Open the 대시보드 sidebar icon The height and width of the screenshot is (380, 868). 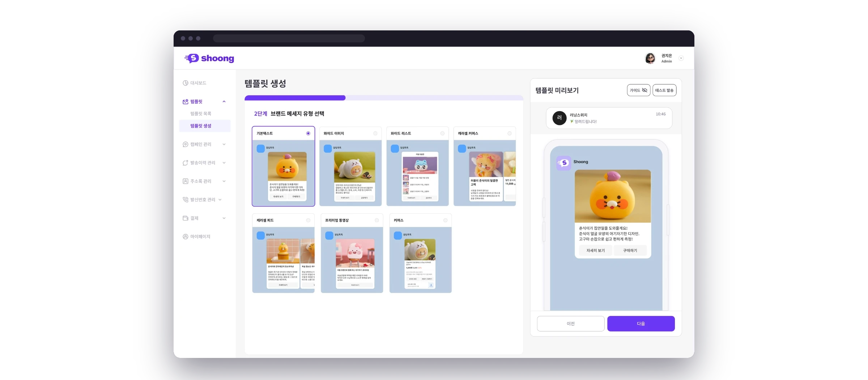(x=186, y=83)
